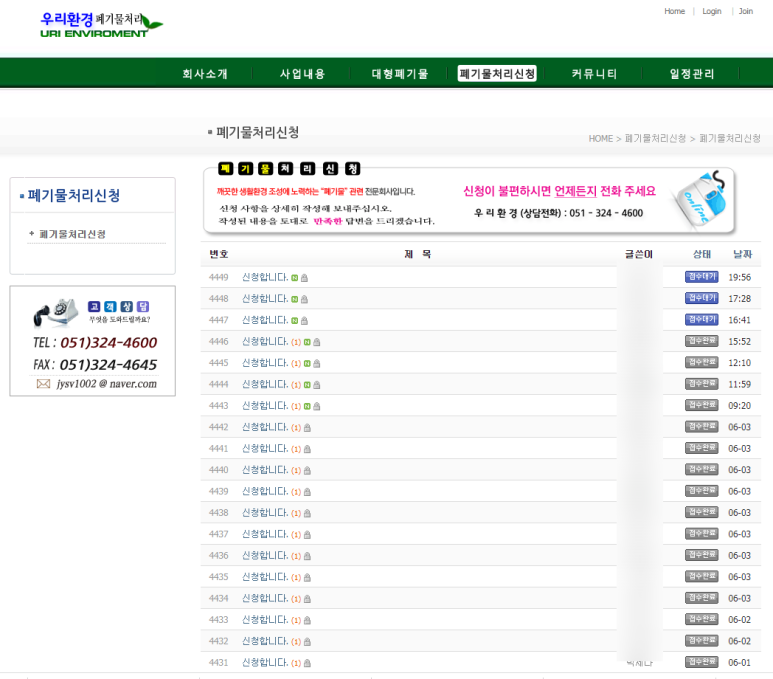Click the Login link at top
Image resolution: width=773 pixels, height=679 pixels.
pos(711,11)
